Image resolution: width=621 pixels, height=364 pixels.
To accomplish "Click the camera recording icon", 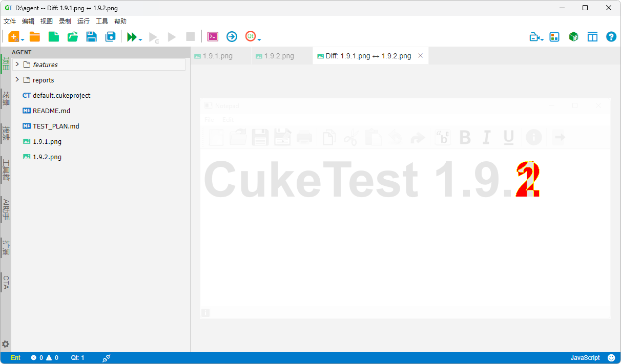I will [534, 37].
